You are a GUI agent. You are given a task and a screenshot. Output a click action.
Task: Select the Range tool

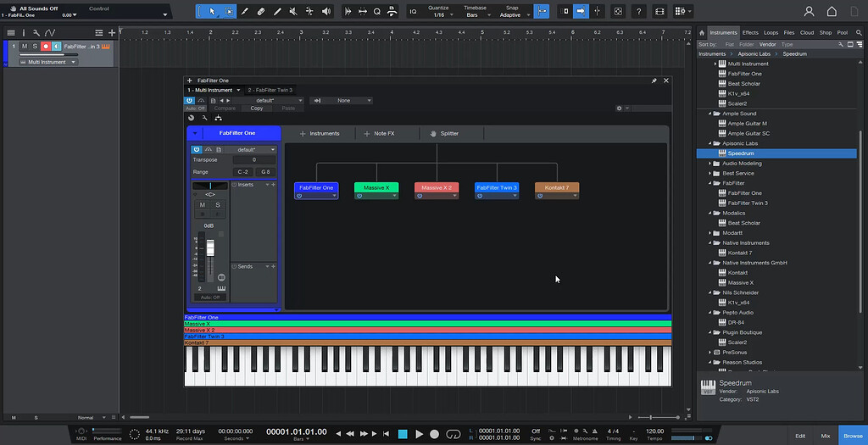(x=229, y=11)
